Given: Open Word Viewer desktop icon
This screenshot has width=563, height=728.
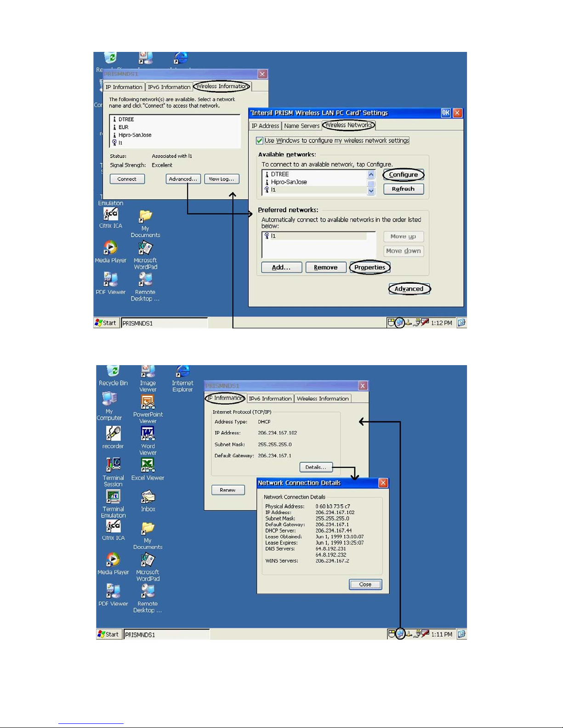Looking at the screenshot, I should (x=148, y=440).
